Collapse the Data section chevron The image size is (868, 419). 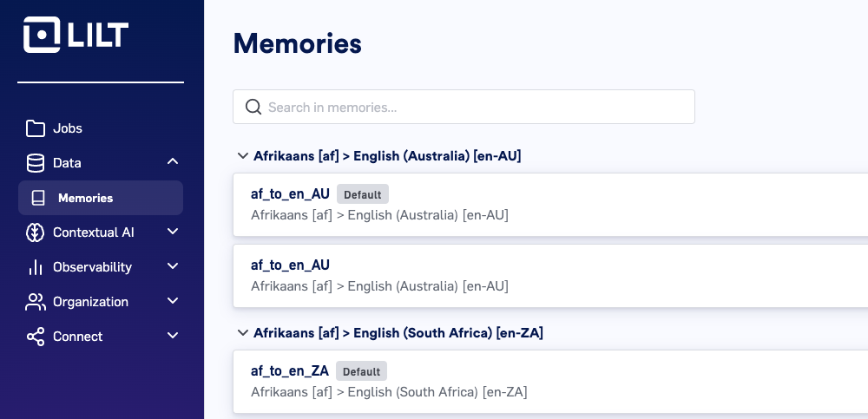tap(173, 161)
